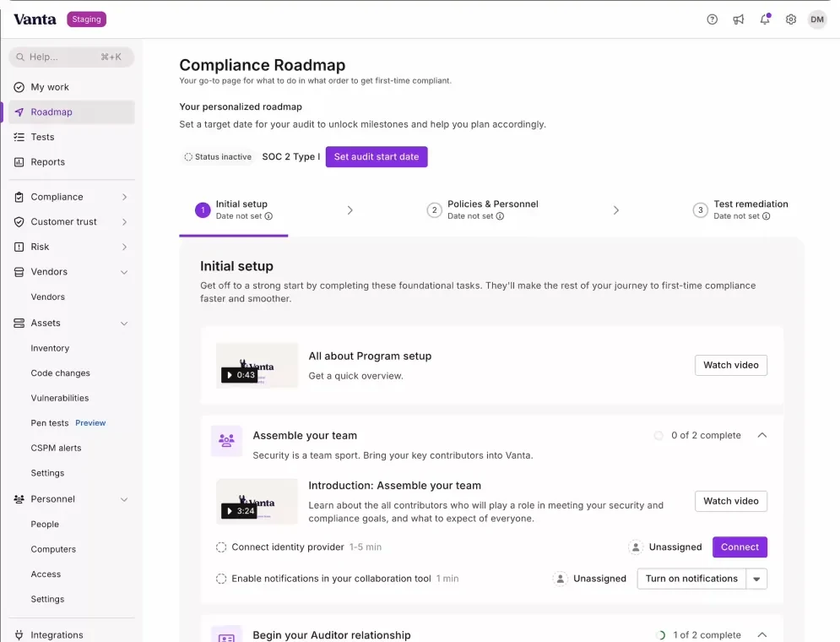Collapse the Personnel sidebar section
The width and height of the screenshot is (840, 642).
(124, 499)
